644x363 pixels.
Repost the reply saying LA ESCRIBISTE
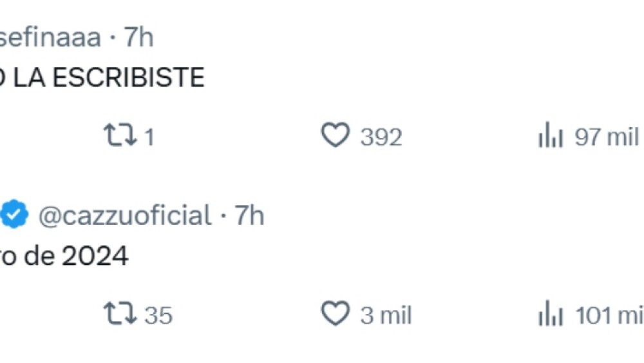(x=120, y=137)
